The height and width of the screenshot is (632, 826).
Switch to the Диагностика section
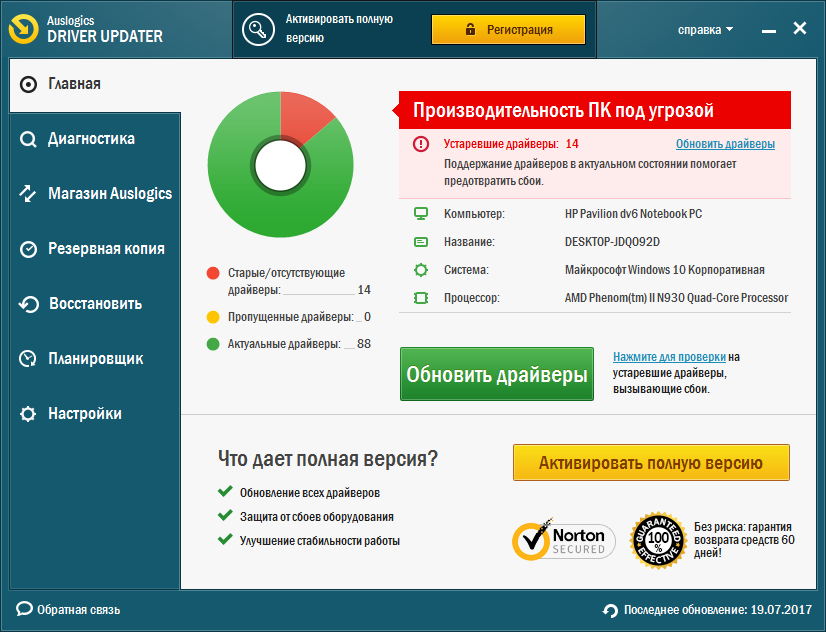[x=95, y=139]
